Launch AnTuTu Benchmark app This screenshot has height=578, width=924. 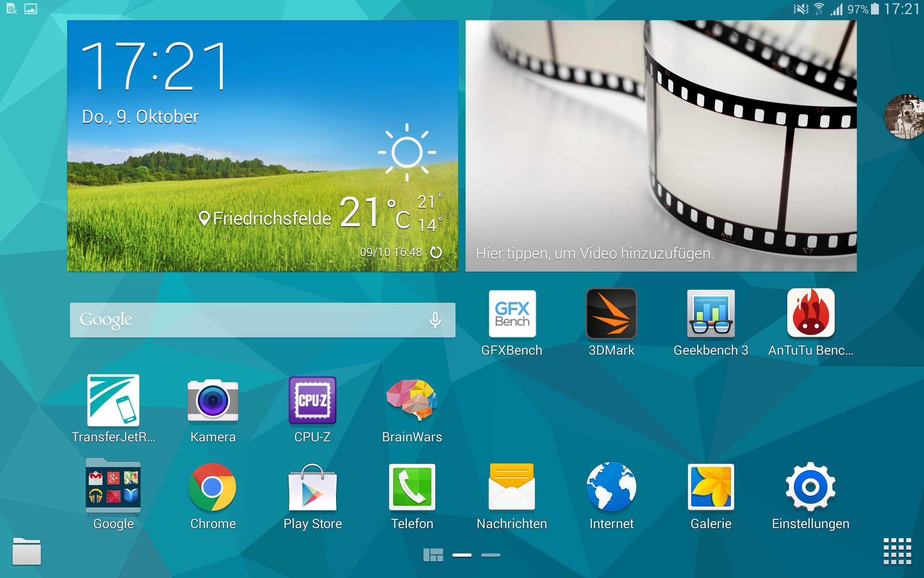click(x=811, y=313)
